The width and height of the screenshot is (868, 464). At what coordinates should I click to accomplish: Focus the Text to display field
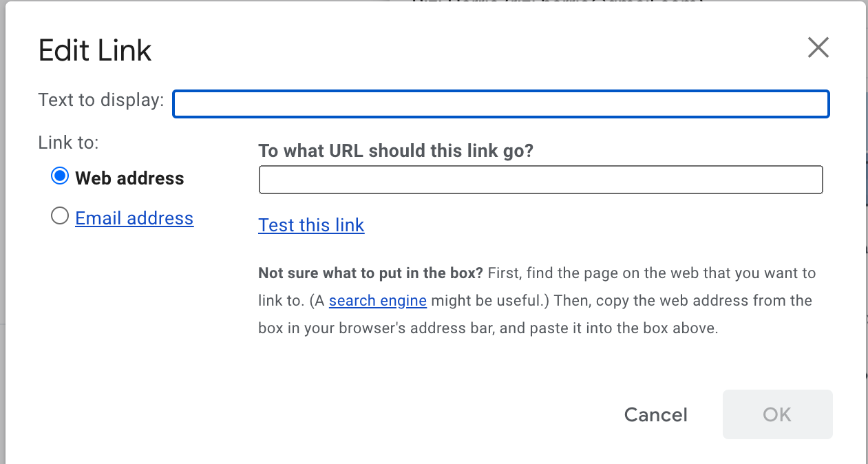pyautogui.click(x=500, y=104)
